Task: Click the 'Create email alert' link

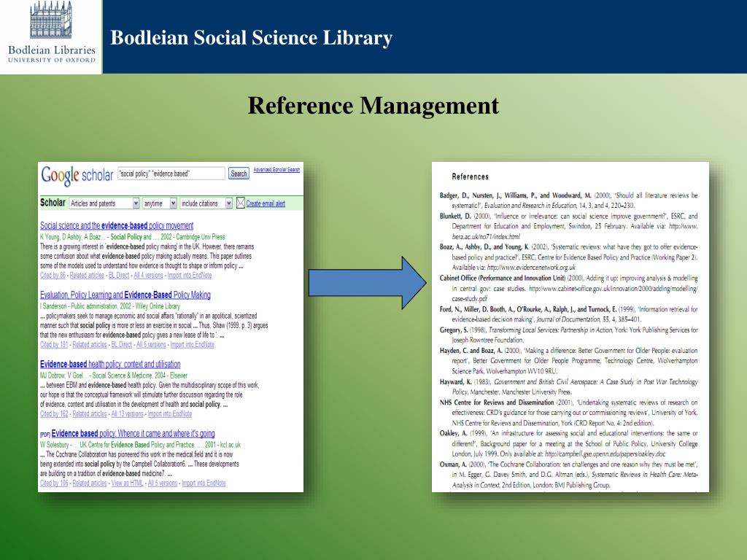Action: (266, 204)
